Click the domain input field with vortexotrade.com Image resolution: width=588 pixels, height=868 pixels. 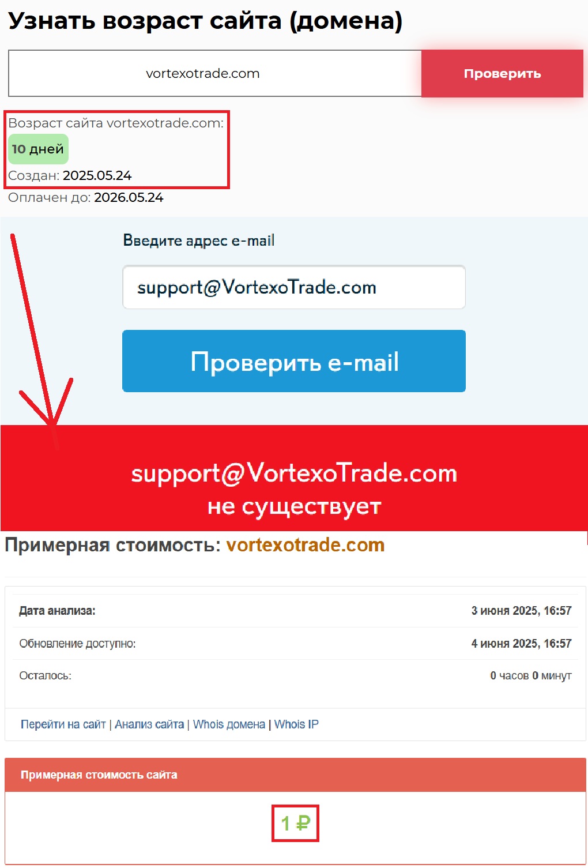(215, 73)
